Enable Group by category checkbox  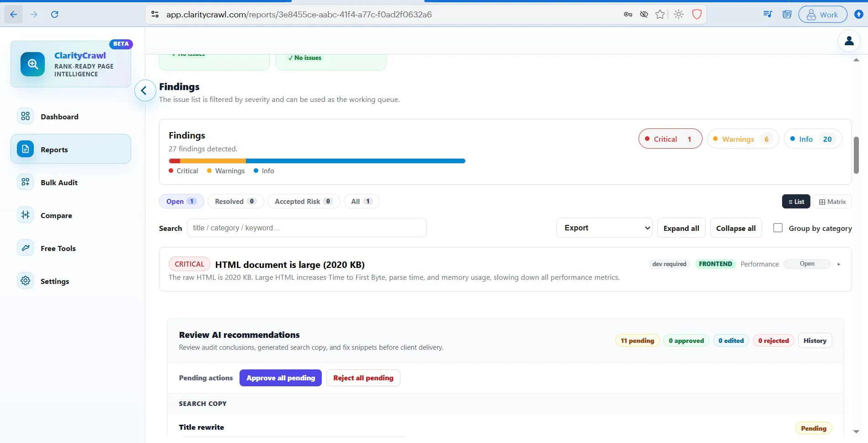pyautogui.click(x=777, y=228)
